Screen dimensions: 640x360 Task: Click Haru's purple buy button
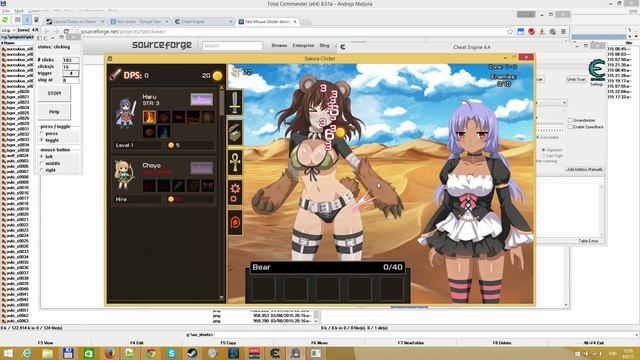point(202,100)
